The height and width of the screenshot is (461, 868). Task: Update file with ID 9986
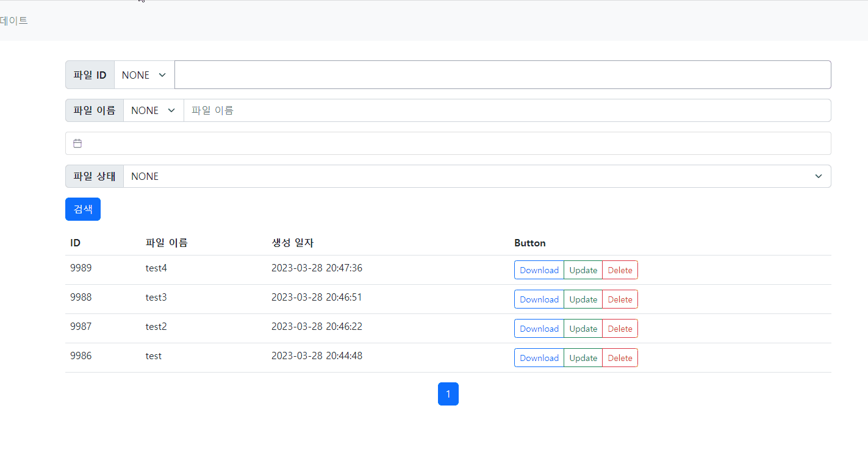[x=583, y=358]
